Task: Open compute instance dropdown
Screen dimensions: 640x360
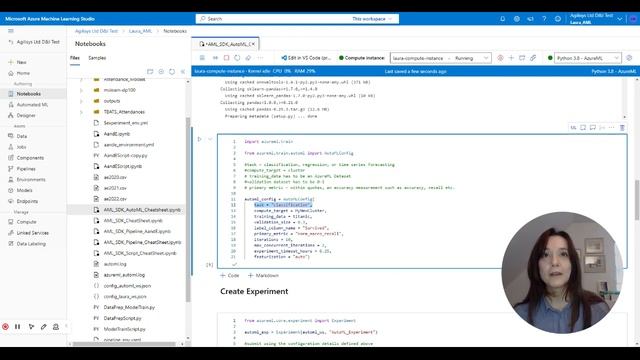Action: (440, 58)
